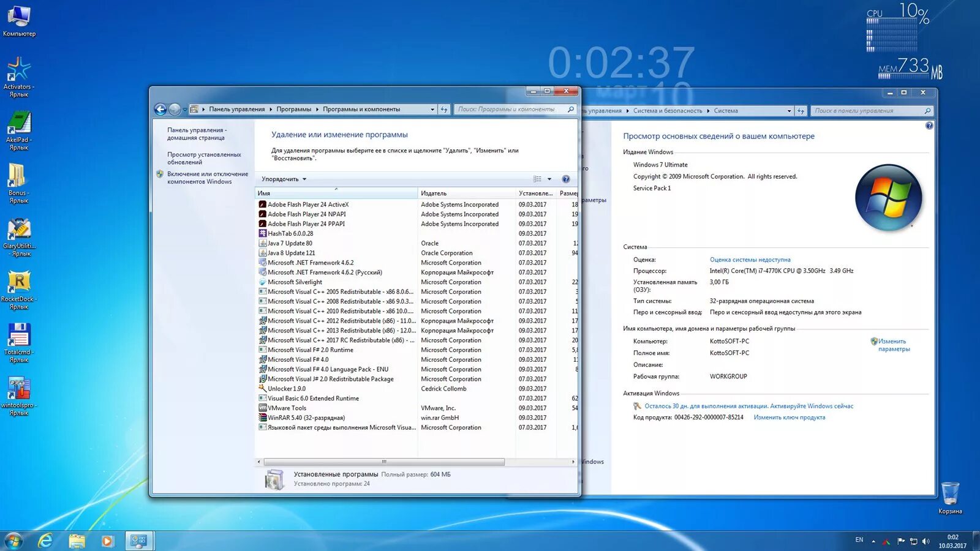Viewport: 980px width, 551px height.
Task: Open Windows Explorer from the taskbar
Action: click(x=77, y=541)
